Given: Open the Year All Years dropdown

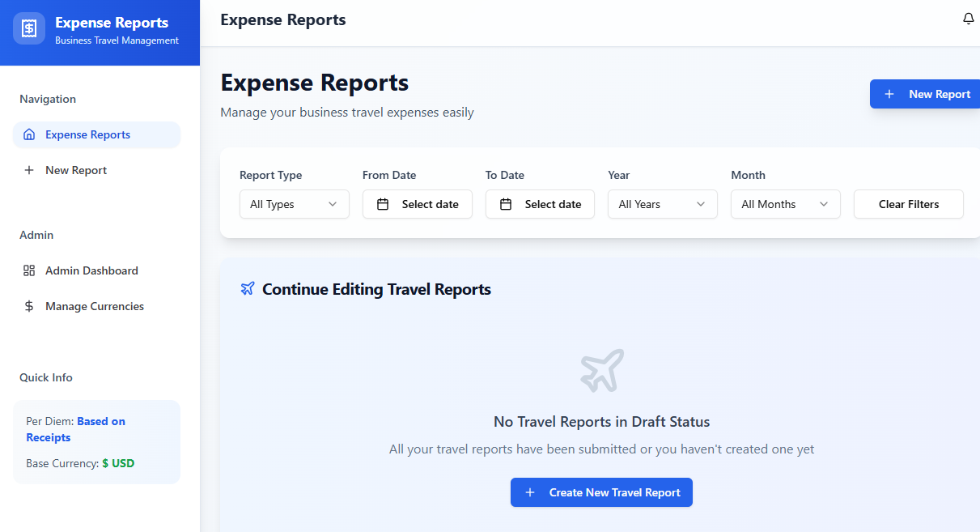Looking at the screenshot, I should (x=663, y=204).
